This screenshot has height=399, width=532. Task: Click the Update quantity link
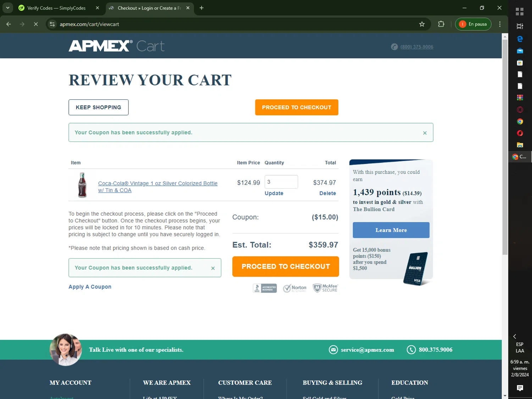tap(274, 193)
